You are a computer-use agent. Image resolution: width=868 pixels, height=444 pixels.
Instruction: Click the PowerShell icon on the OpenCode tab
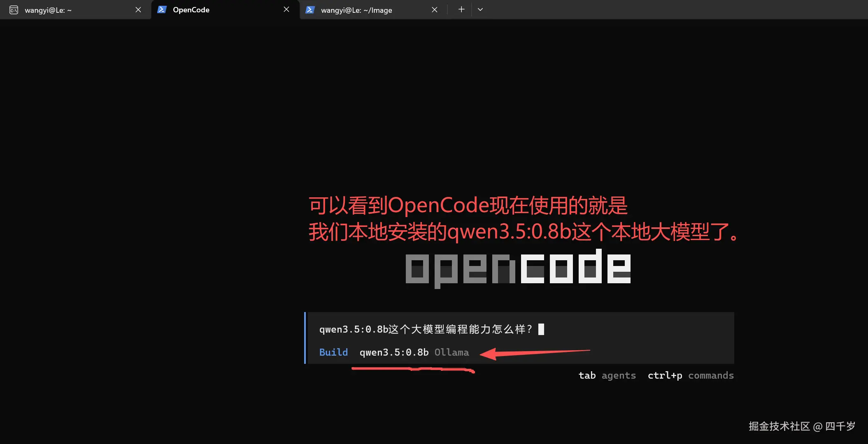162,9
